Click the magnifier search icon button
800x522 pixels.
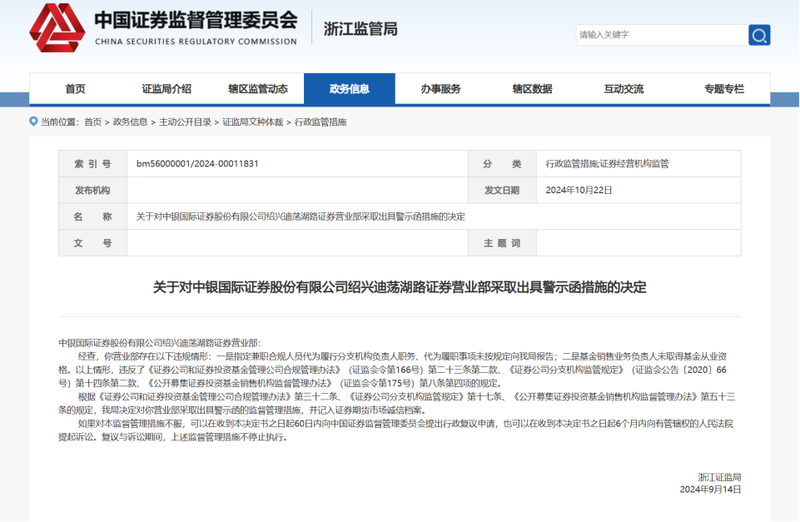pos(759,35)
